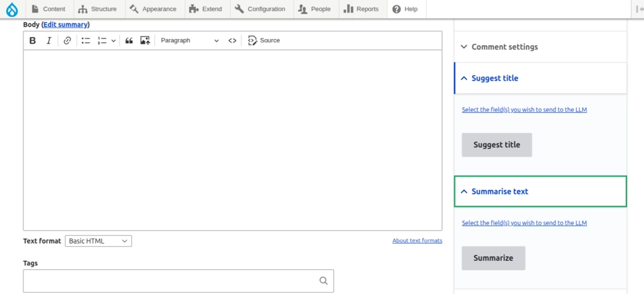Screen dimensions: 644x294
Task: Open the Structure admin menu
Action: tap(97, 9)
